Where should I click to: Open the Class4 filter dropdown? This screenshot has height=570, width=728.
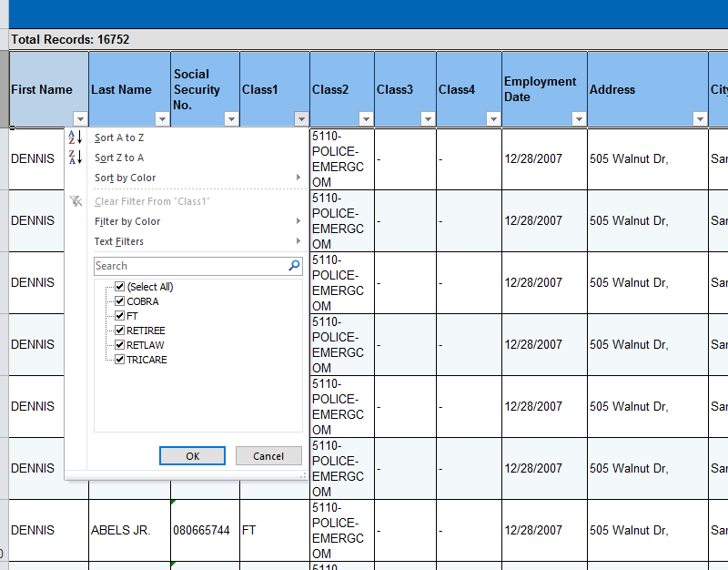[493, 119]
